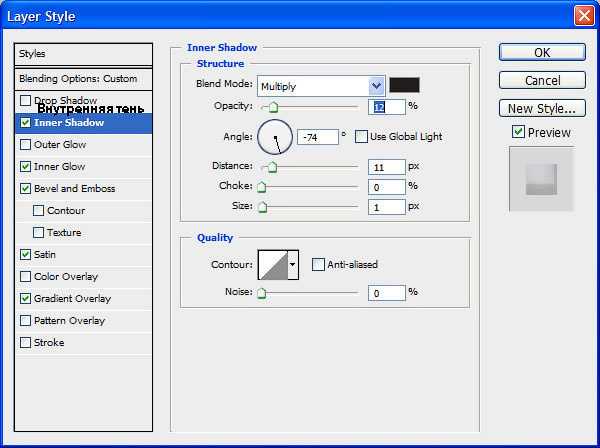This screenshot has width=600, height=448.
Task: Click the Choke slider handle
Action: pos(262,187)
